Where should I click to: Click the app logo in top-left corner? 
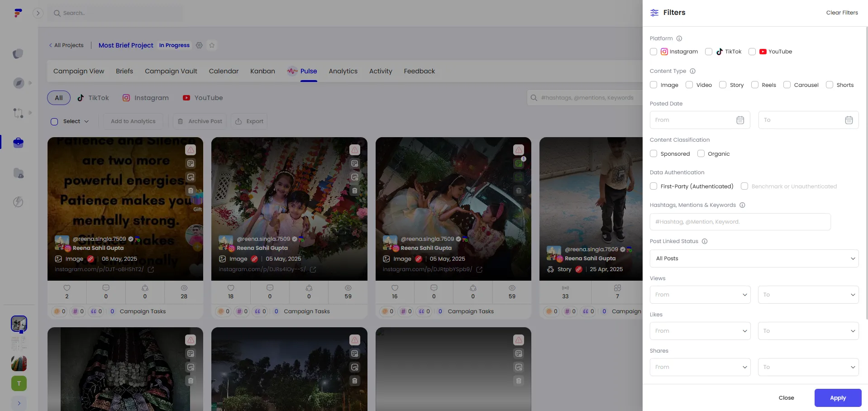coord(18,13)
